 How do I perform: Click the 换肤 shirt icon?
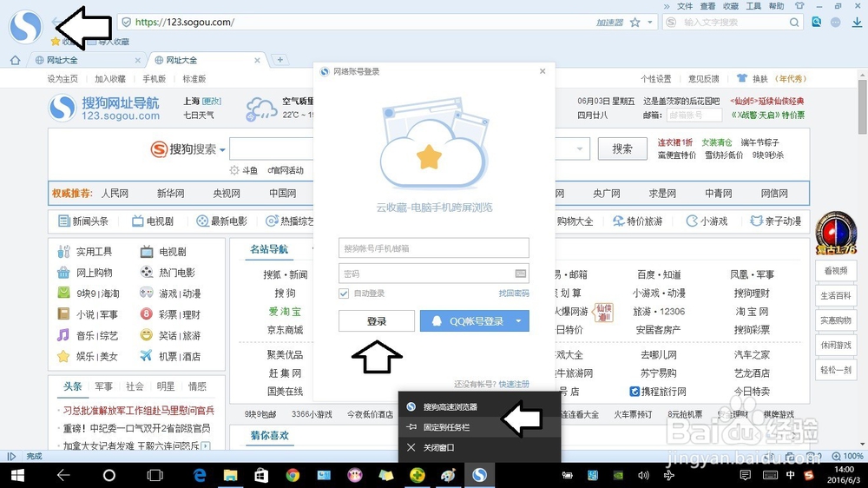pos(742,79)
